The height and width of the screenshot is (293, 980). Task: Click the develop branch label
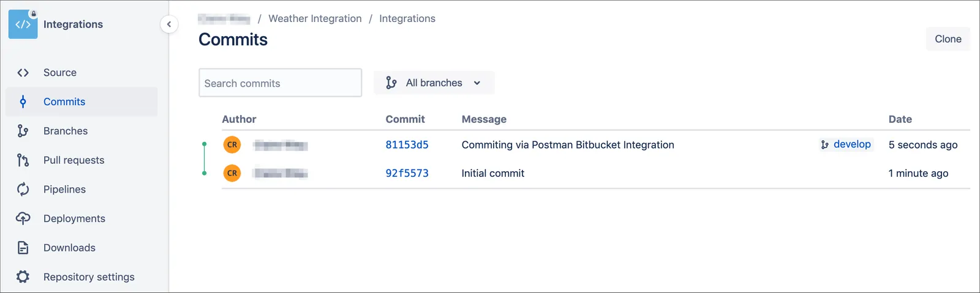(x=852, y=144)
